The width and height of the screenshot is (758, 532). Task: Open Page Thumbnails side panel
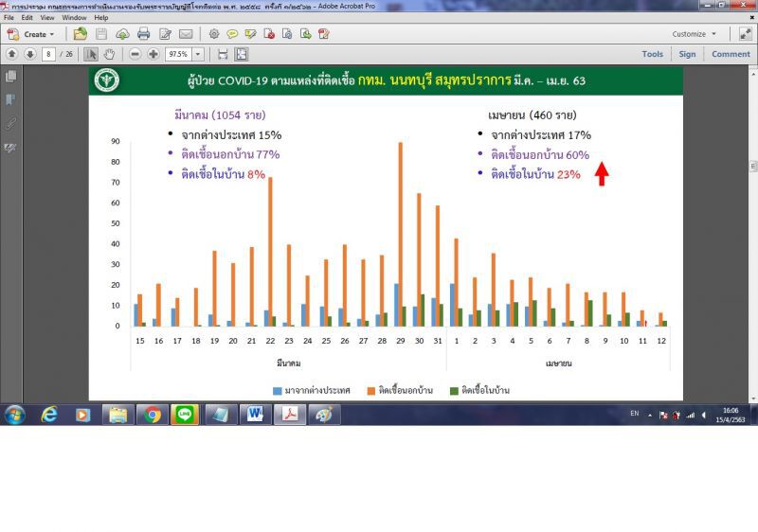(x=10, y=77)
